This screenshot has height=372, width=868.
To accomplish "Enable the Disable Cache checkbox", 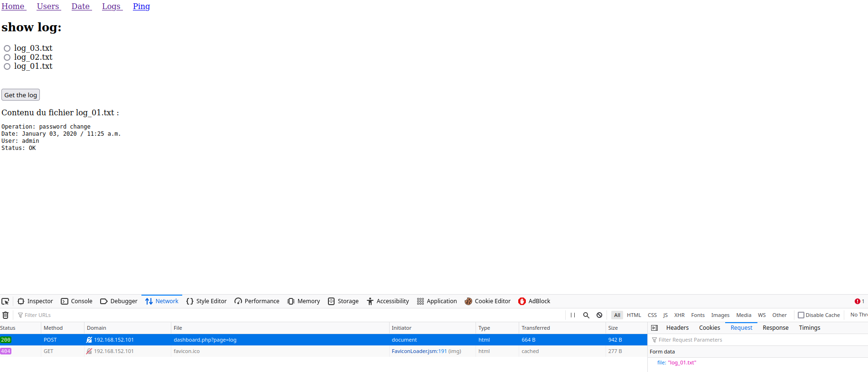I will click(x=801, y=315).
